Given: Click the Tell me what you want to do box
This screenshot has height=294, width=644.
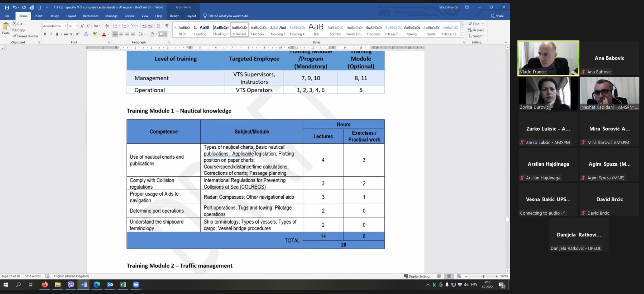Looking at the screenshot, I should 226,16.
